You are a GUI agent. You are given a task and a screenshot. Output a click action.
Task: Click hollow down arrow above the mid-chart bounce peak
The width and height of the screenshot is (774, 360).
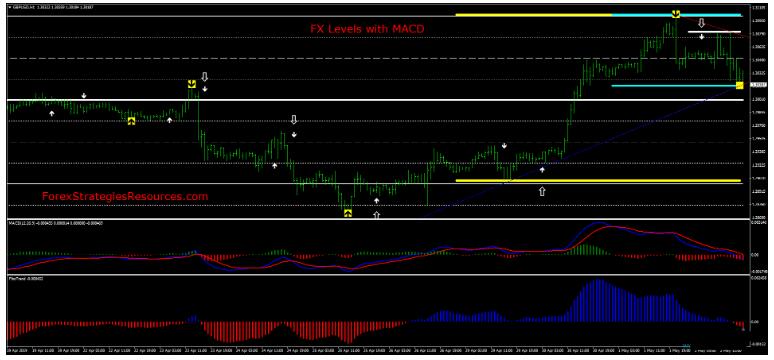point(294,120)
